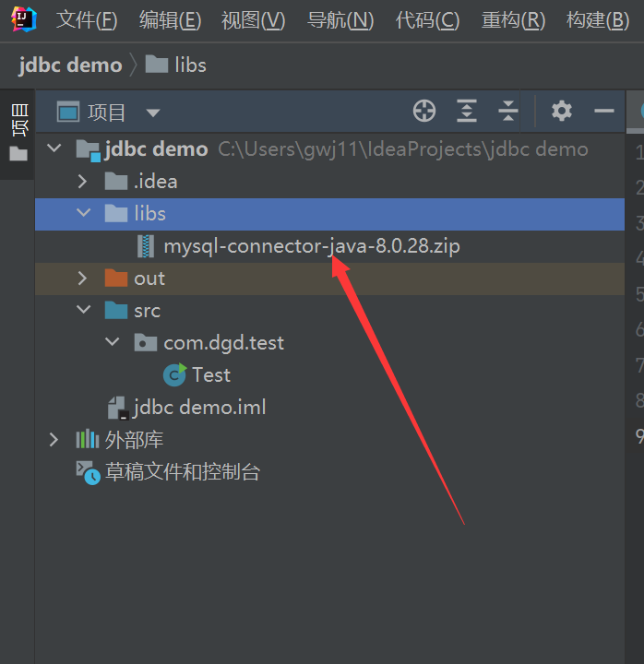Expand the 外部库 node
Viewport: 644px width, 664px height.
(54, 440)
